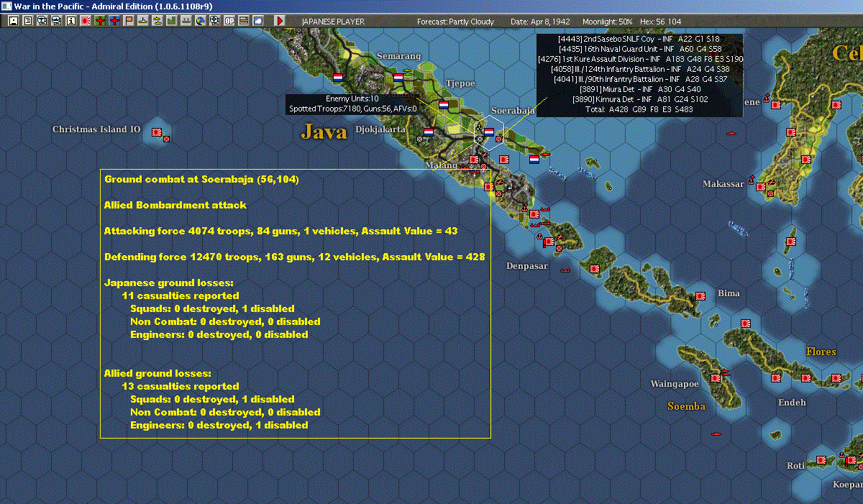Select the red plane on blue background icon

coord(114,22)
